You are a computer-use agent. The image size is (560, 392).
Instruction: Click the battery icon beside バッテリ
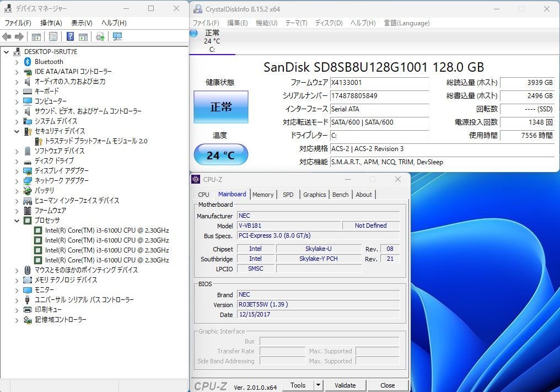coord(28,190)
